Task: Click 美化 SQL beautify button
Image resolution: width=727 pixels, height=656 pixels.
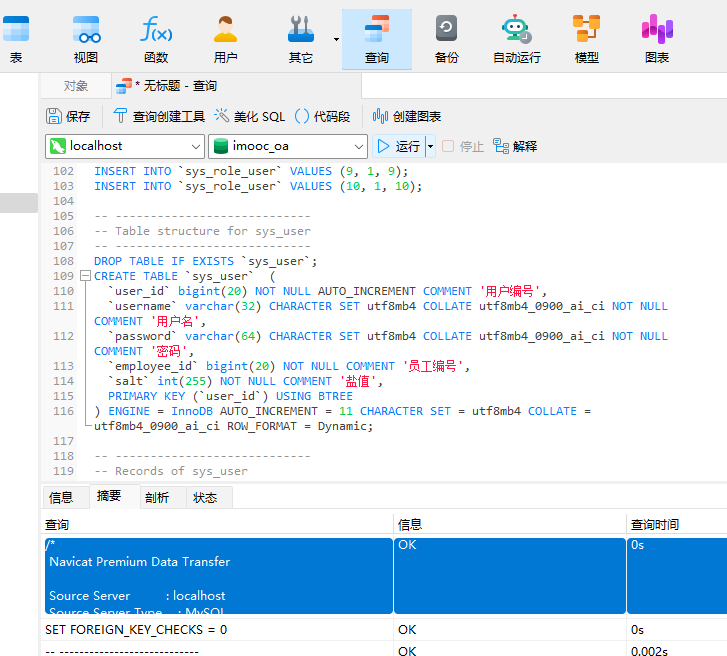Action: (250, 116)
